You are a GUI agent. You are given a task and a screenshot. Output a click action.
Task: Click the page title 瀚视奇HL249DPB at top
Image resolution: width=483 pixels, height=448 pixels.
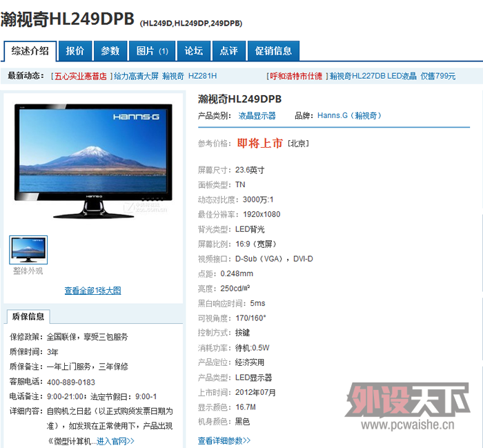pos(68,19)
